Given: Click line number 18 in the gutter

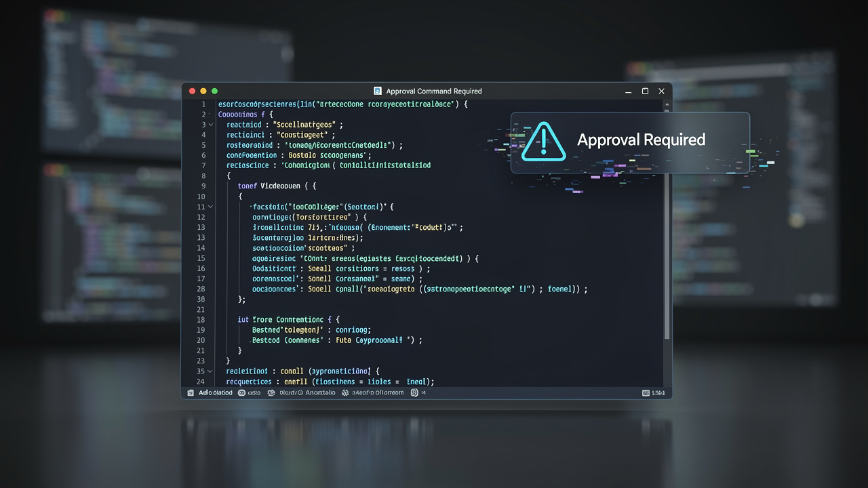Looking at the screenshot, I should [x=201, y=319].
